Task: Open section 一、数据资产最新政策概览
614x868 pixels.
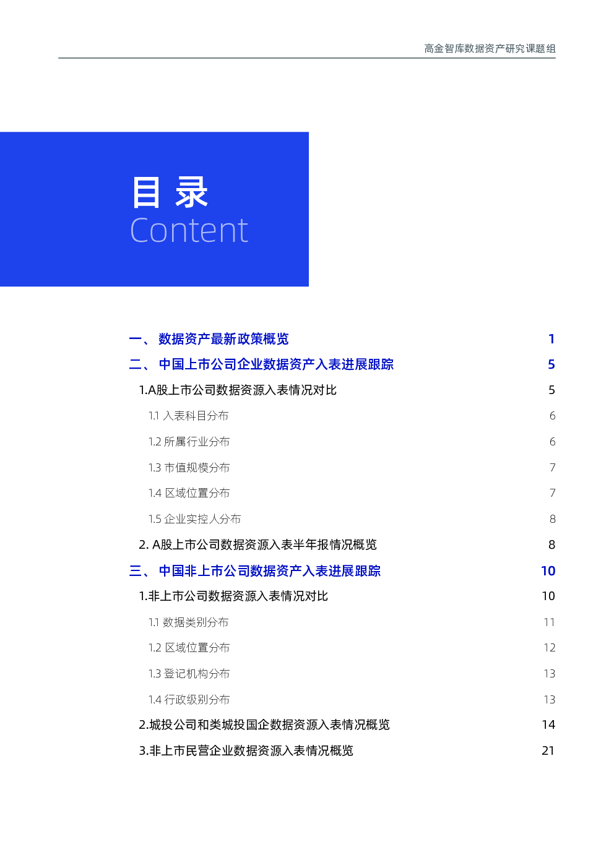Action: [209, 339]
